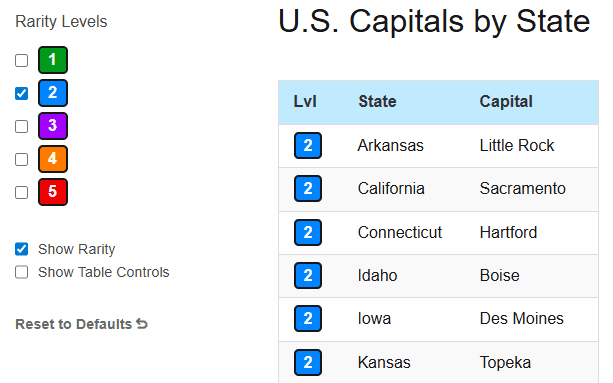
Task: Sort by the Capital column header
Action: pyautogui.click(x=506, y=102)
